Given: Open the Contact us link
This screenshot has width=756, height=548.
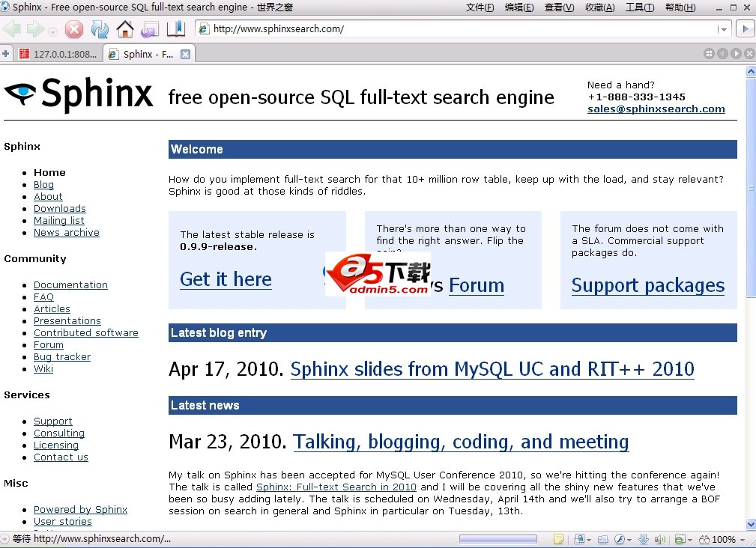Looking at the screenshot, I should [61, 457].
